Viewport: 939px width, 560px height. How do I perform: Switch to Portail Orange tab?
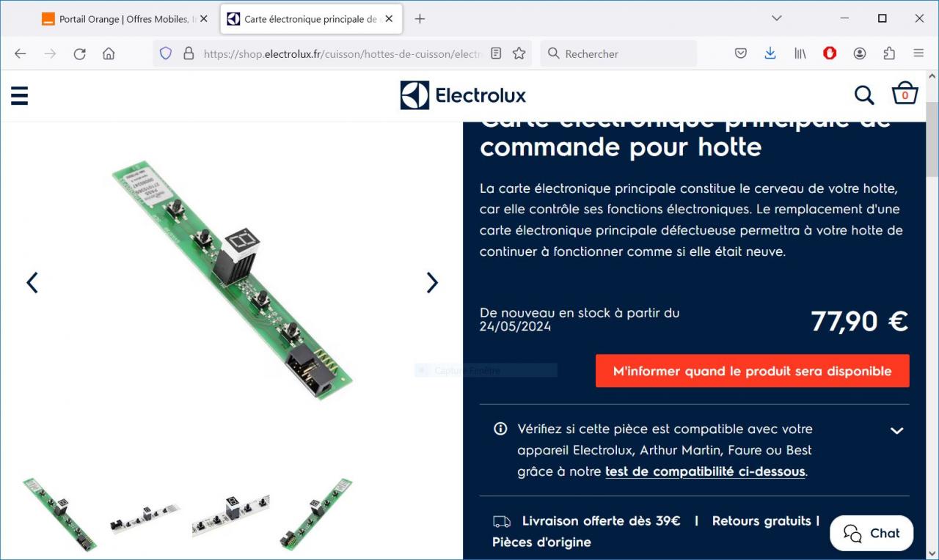[123, 19]
